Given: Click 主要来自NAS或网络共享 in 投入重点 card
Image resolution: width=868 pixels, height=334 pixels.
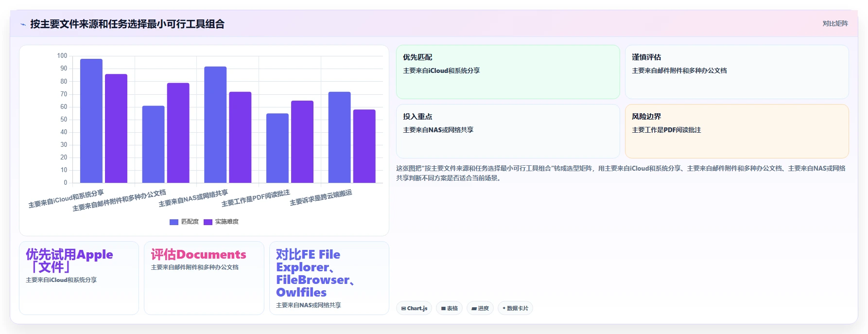Looking at the screenshot, I should [438, 130].
